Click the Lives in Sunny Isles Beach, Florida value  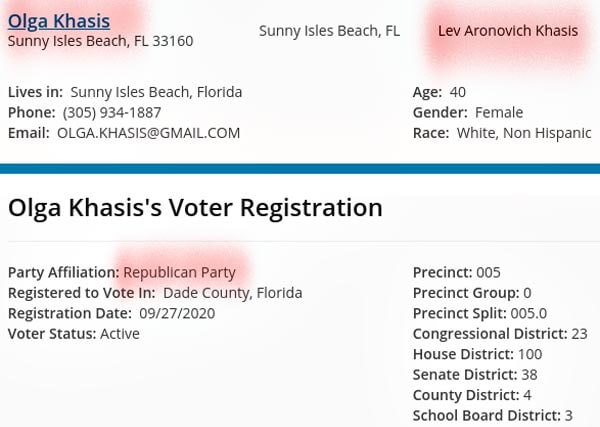tap(156, 92)
